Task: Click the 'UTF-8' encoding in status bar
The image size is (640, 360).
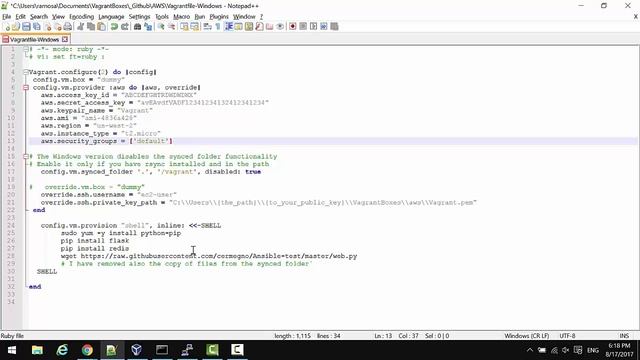Action: click(567, 336)
